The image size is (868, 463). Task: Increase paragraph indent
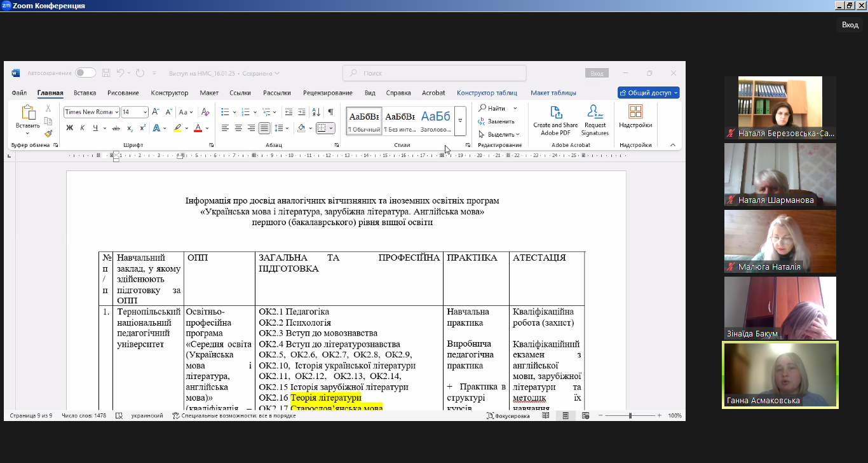[x=302, y=112]
